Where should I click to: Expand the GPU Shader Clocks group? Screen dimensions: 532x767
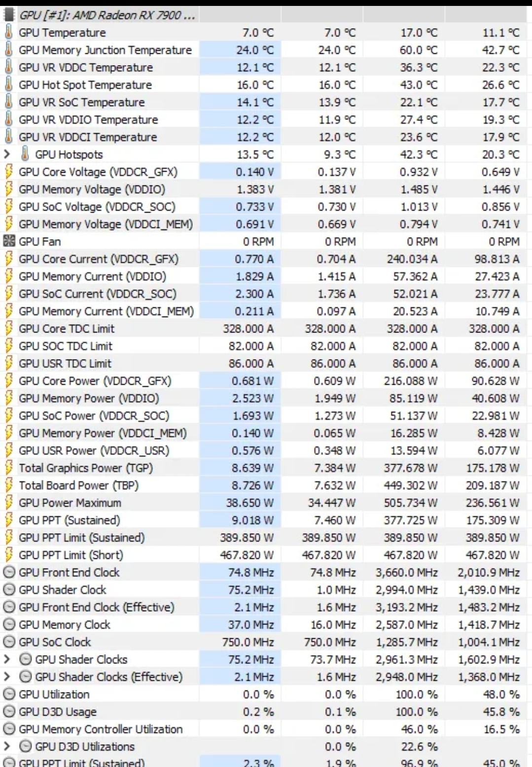coord(7,659)
